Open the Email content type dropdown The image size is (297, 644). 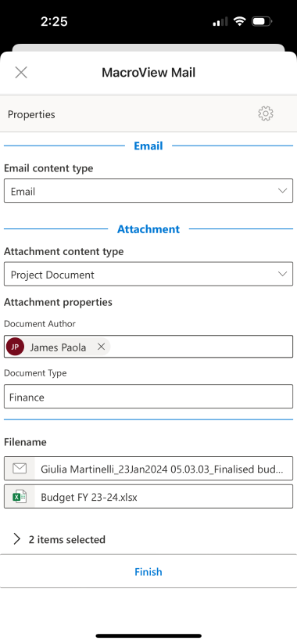point(148,191)
